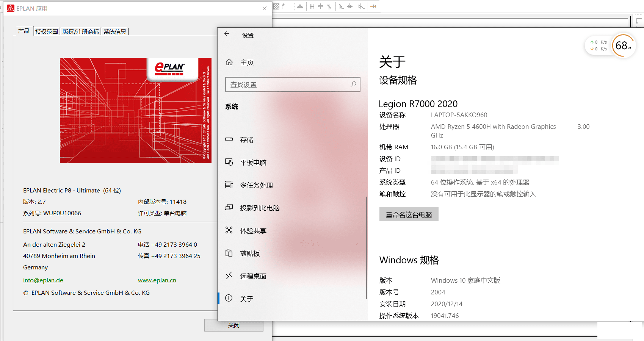This screenshot has height=341, width=644.
Task: Select the 许可类型: 单台电脑 text
Action: (x=162, y=213)
